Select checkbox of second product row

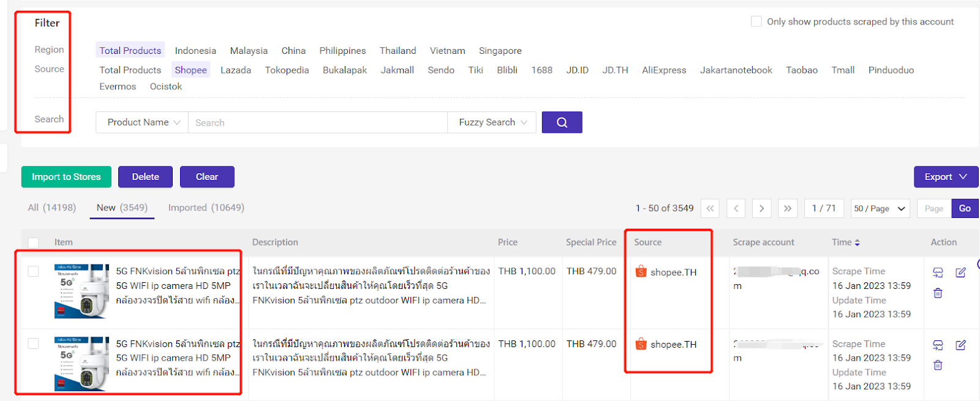[34, 343]
